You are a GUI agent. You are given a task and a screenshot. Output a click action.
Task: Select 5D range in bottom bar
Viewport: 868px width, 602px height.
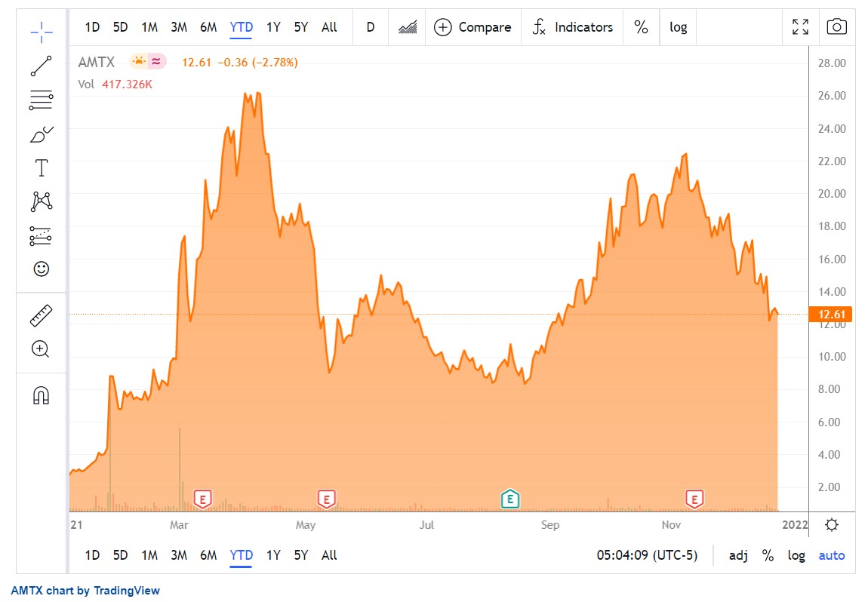tap(120, 555)
